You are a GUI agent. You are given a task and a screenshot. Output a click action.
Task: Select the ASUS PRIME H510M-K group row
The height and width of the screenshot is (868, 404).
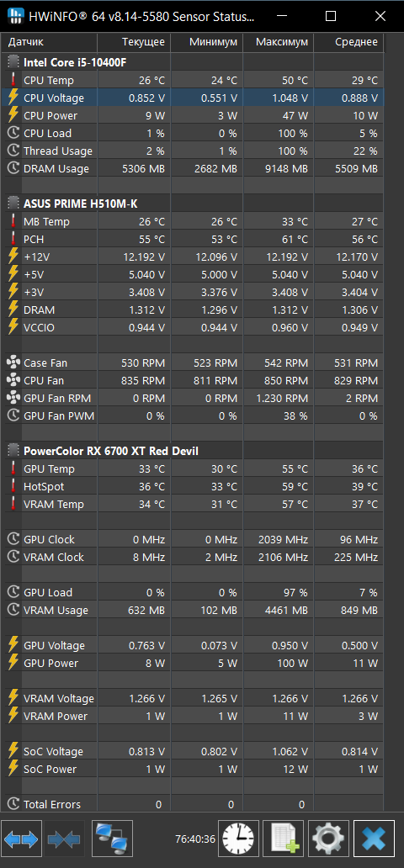194,204
